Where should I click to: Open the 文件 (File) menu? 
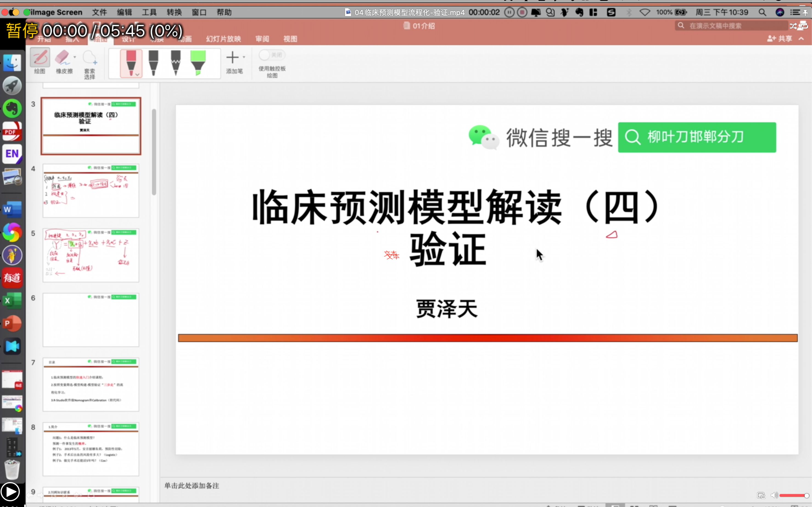(99, 12)
